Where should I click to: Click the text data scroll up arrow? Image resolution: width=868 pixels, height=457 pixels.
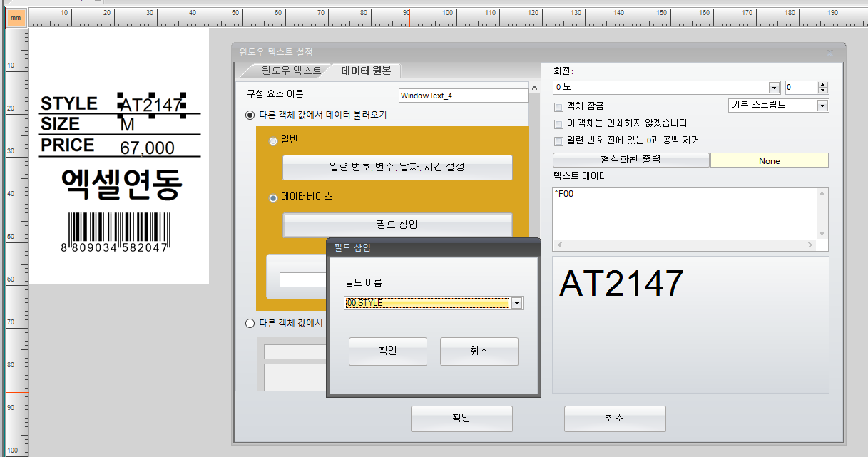[x=822, y=194]
